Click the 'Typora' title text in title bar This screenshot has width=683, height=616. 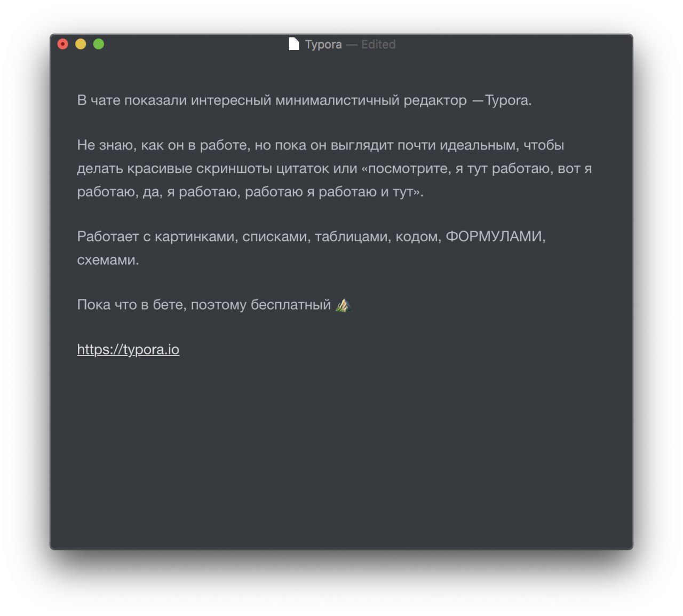point(323,44)
